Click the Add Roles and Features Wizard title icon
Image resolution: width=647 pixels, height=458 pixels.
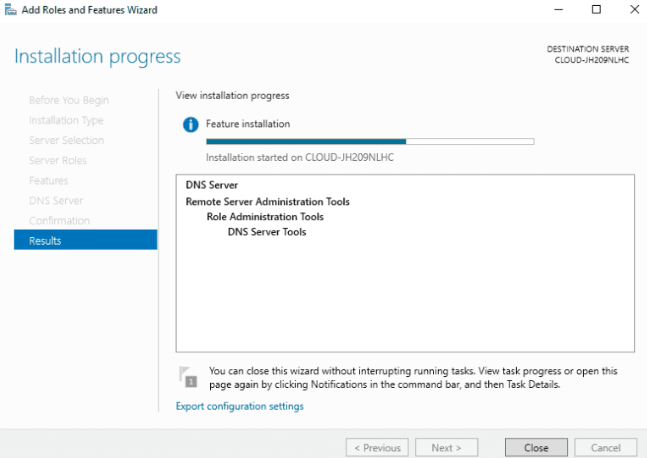10,9
